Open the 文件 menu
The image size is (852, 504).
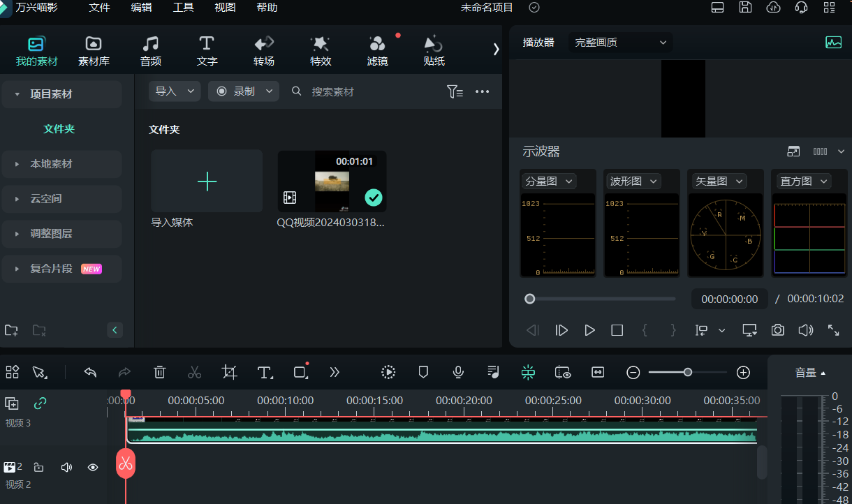(x=100, y=8)
